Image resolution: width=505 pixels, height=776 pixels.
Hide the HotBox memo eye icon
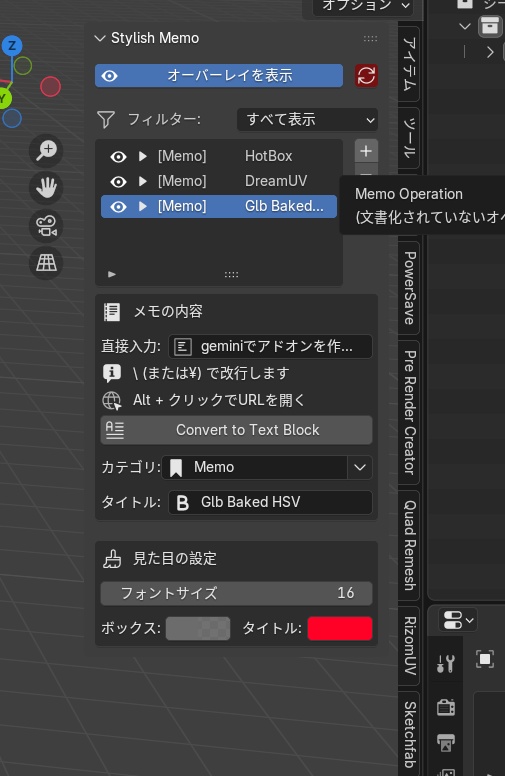coord(118,156)
